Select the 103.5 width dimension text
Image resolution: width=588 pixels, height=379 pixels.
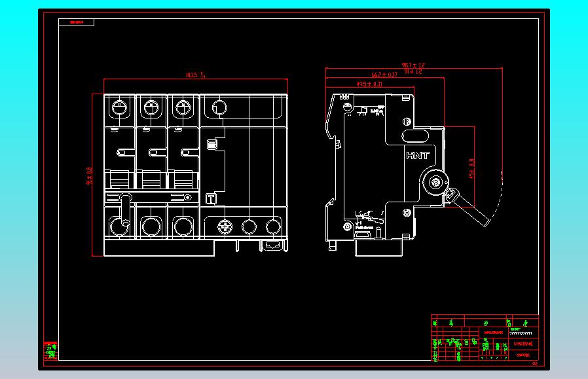click(195, 75)
